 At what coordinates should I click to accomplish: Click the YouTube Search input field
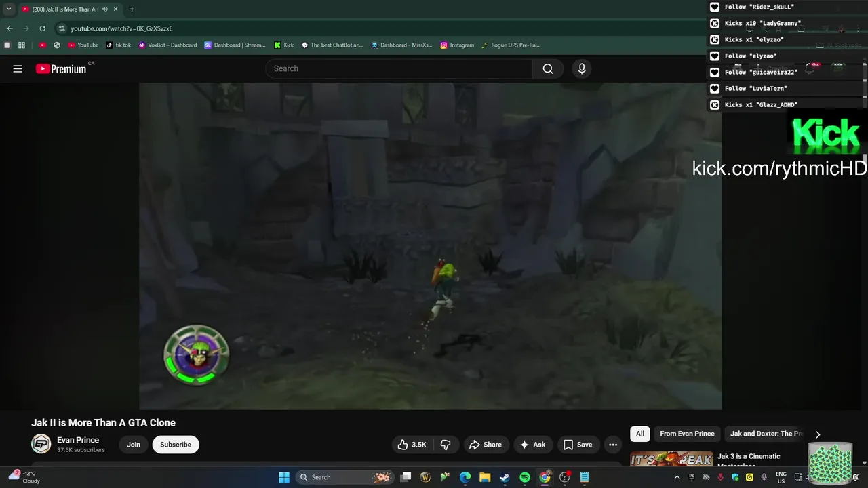tap(400, 68)
